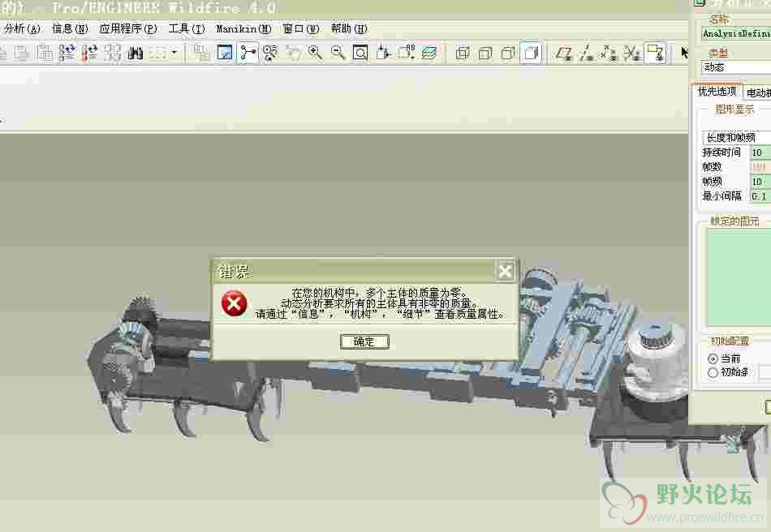Click the refit view to screen icon
The width and height of the screenshot is (771, 532).
point(360,53)
